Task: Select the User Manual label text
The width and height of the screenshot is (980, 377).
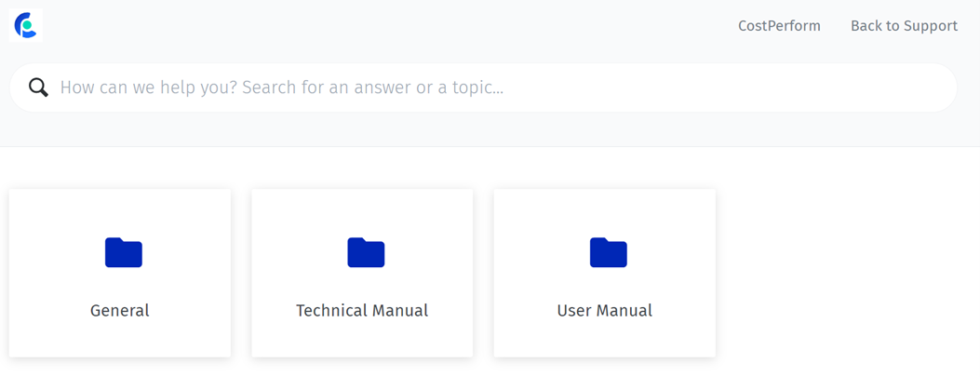Action: (604, 310)
